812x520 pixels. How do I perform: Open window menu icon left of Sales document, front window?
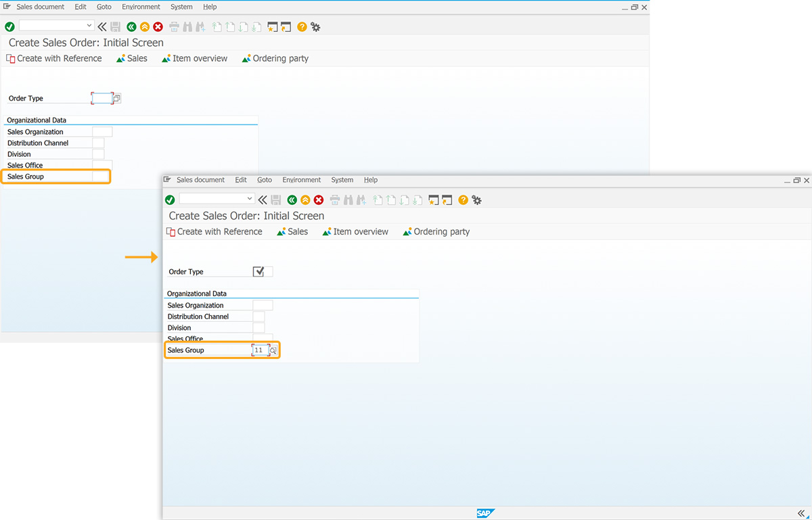[x=167, y=180]
